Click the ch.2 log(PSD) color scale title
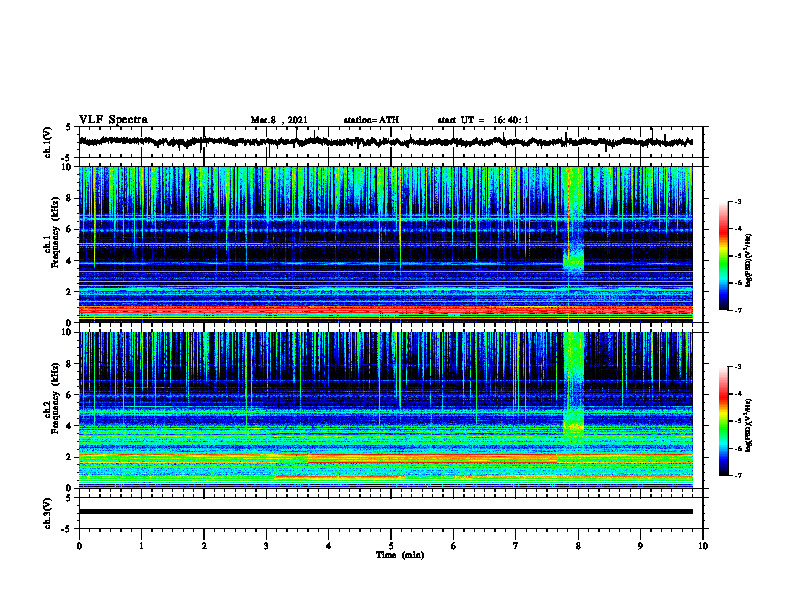 pyautogui.click(x=749, y=425)
